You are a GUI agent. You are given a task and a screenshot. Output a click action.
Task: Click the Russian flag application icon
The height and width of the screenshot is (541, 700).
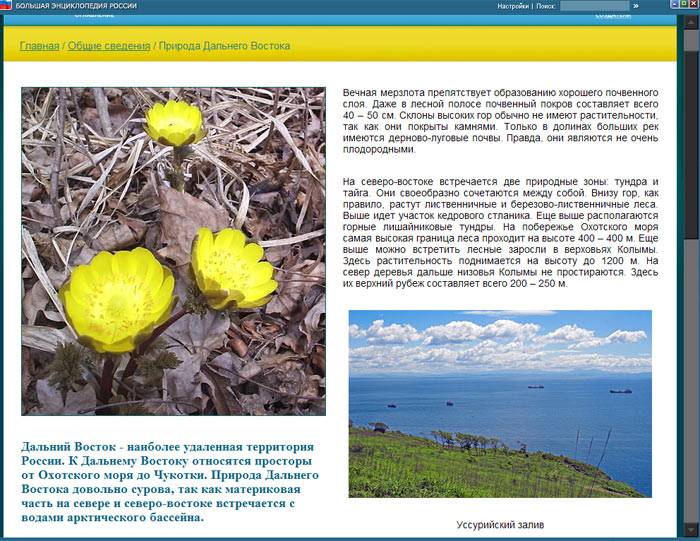5,5
